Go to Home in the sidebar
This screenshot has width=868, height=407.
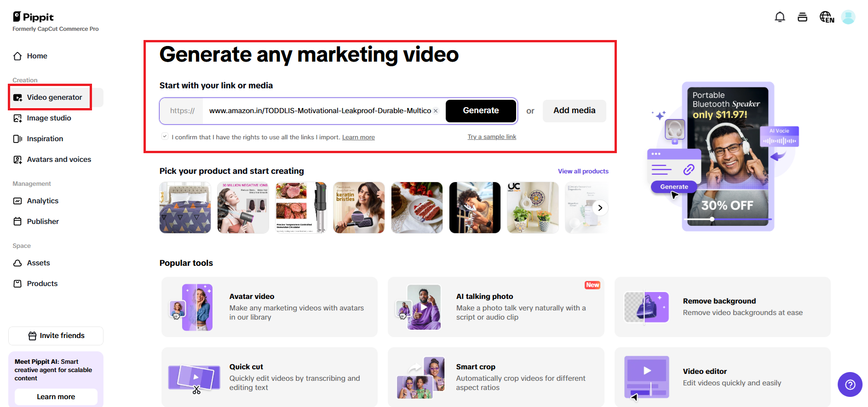point(56,56)
